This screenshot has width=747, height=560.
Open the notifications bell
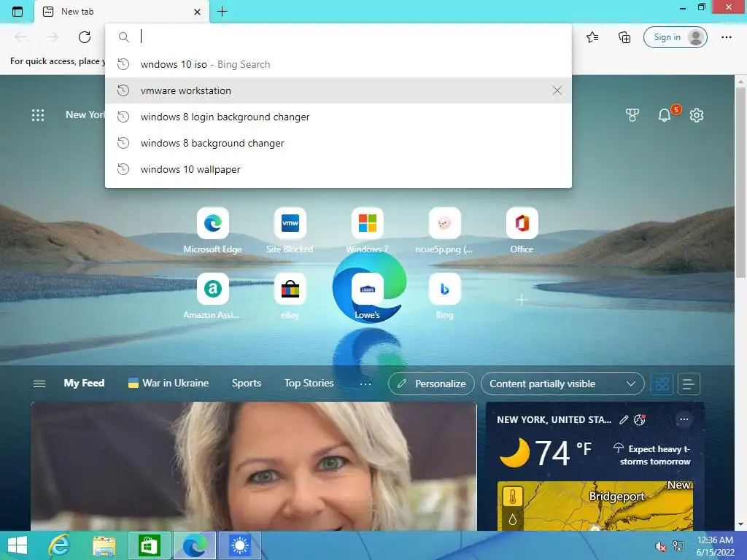coord(665,114)
